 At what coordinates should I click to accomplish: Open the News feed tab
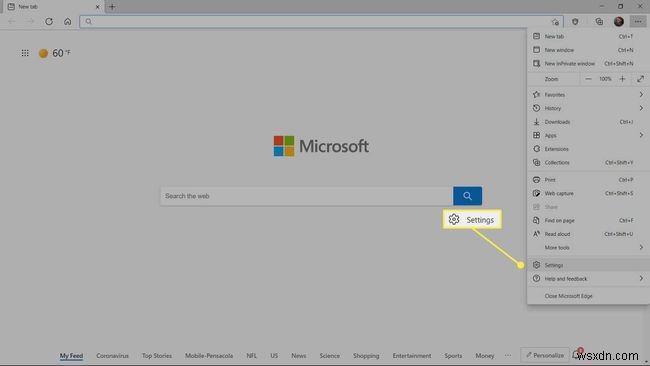tap(298, 356)
